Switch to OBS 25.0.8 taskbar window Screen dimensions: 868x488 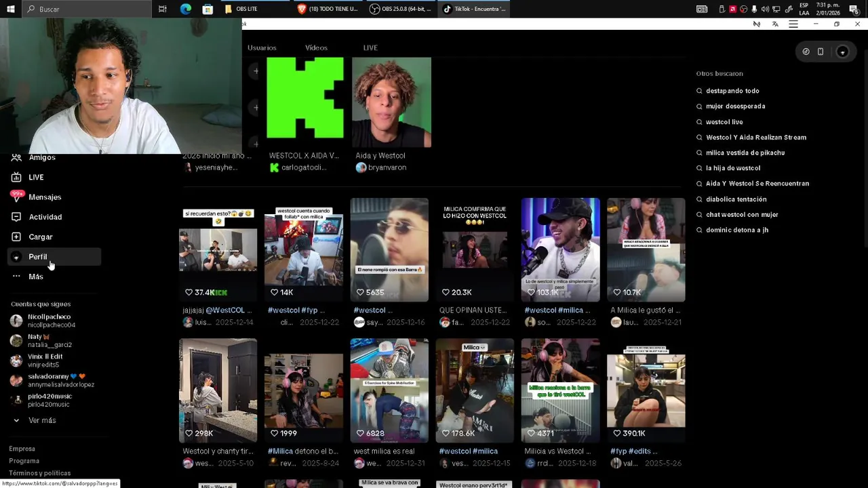(401, 9)
